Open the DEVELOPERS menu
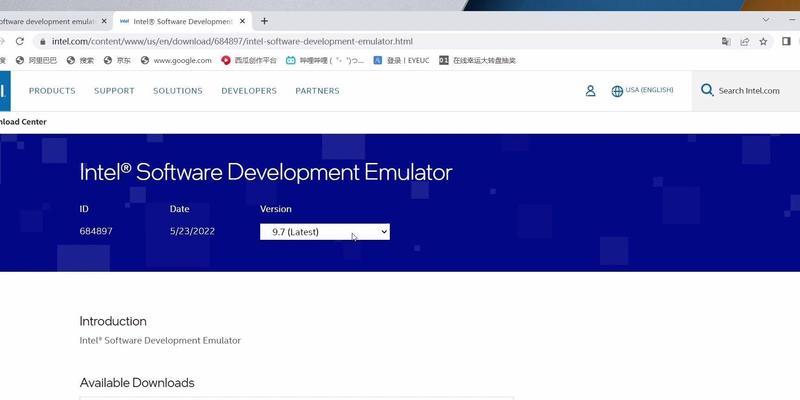The width and height of the screenshot is (800, 400). click(249, 91)
